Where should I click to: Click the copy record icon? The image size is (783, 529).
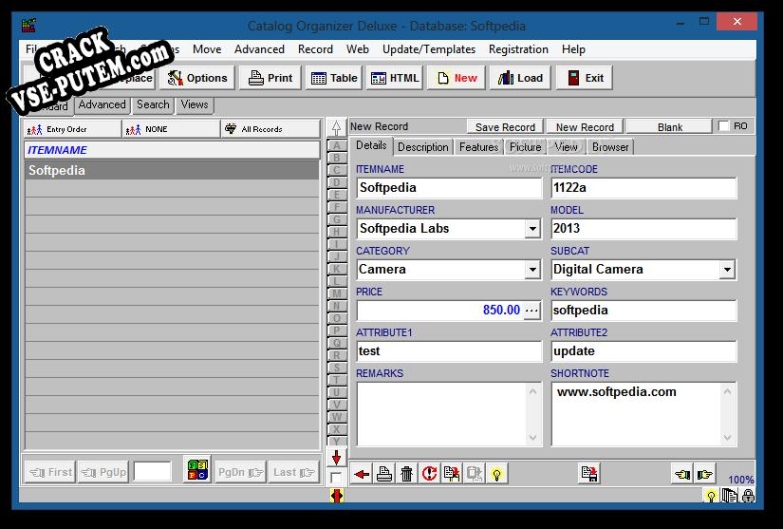point(451,474)
